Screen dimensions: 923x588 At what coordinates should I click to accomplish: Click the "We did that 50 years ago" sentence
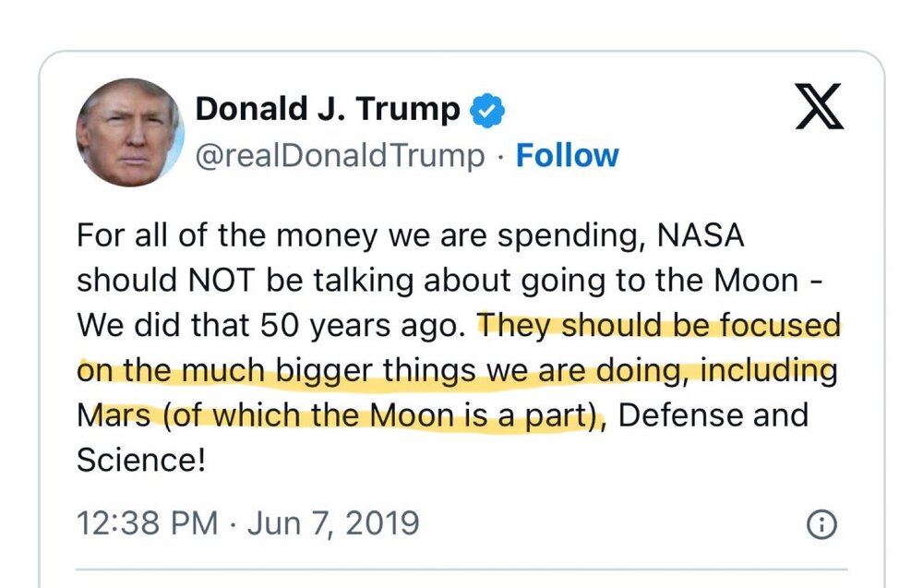click(x=271, y=325)
